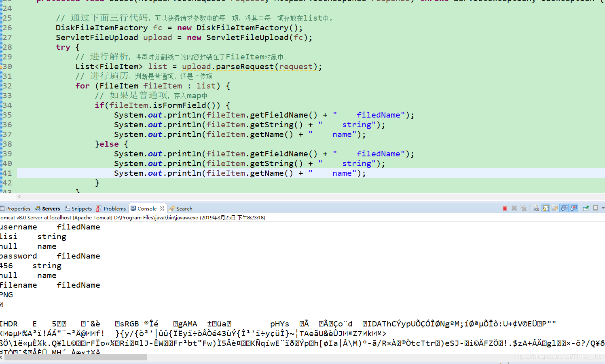Screen dimensions: 605x364
Task: Click on line number 41 in gutter
Action: coord(7,173)
